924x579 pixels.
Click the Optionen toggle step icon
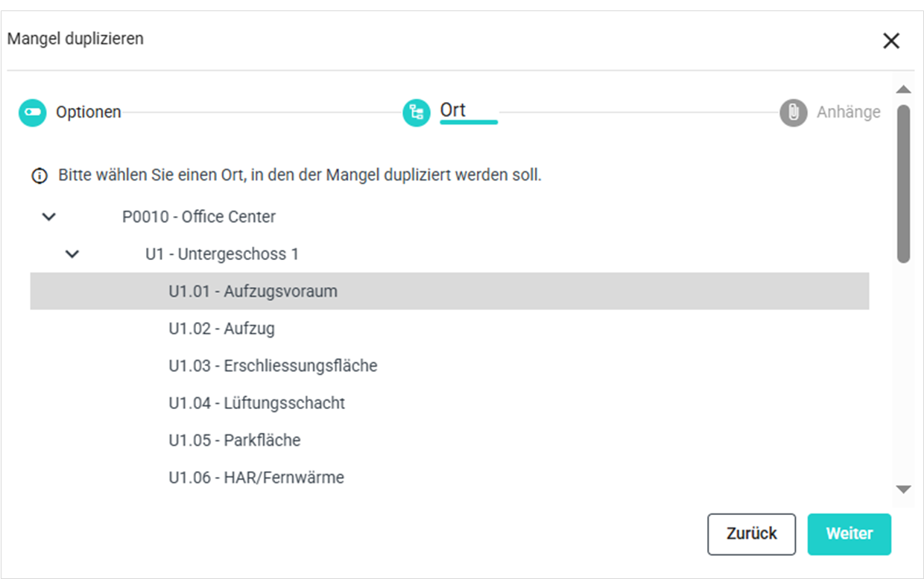33,113
